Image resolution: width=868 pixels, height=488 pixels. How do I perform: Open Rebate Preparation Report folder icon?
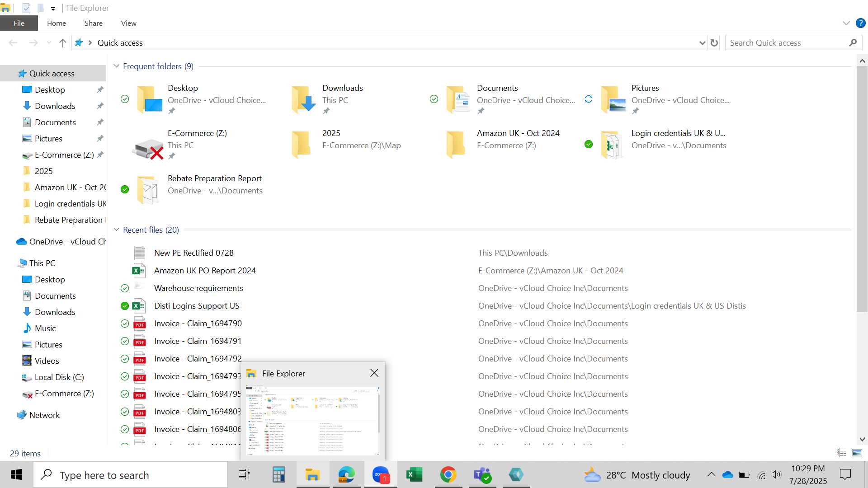tap(148, 190)
